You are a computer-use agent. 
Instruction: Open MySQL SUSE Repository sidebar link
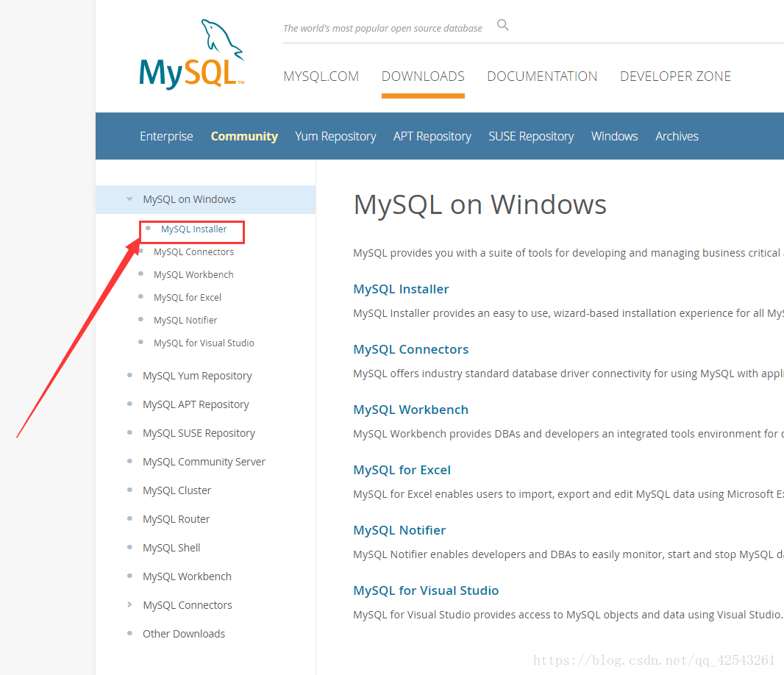pos(199,433)
